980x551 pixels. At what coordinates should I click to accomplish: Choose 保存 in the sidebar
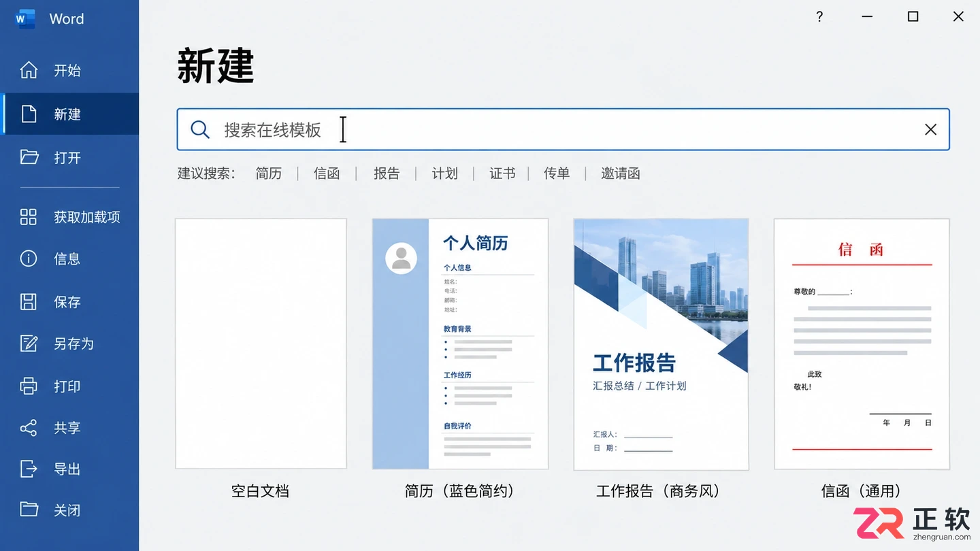tap(69, 301)
